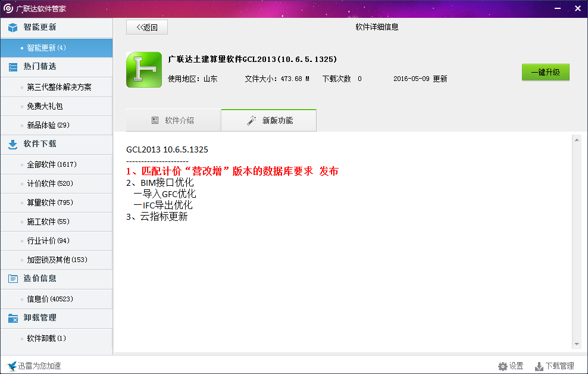Viewport: 588px width, 374px height.
Task: Go back with the <<返回 button
Action: 147,27
